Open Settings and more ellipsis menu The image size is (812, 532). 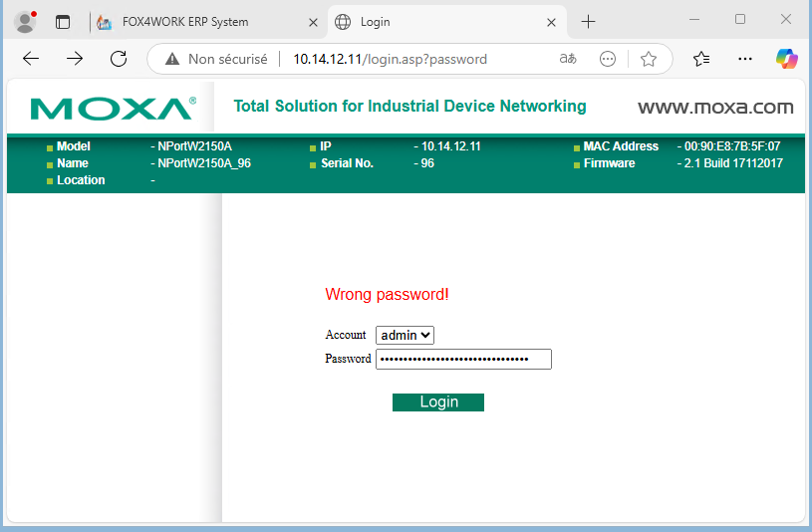[x=745, y=59]
